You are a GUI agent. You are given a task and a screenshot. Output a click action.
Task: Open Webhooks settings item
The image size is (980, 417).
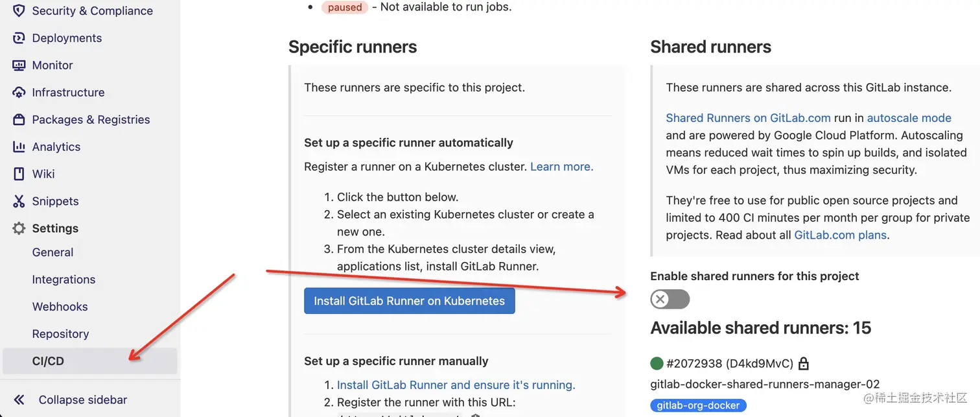pyautogui.click(x=60, y=307)
